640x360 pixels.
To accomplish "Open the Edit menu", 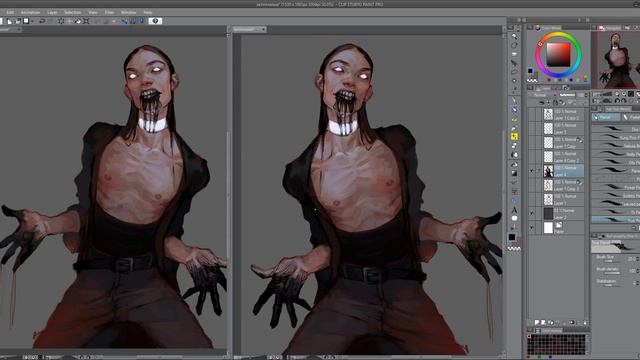I will (x=10, y=13).
